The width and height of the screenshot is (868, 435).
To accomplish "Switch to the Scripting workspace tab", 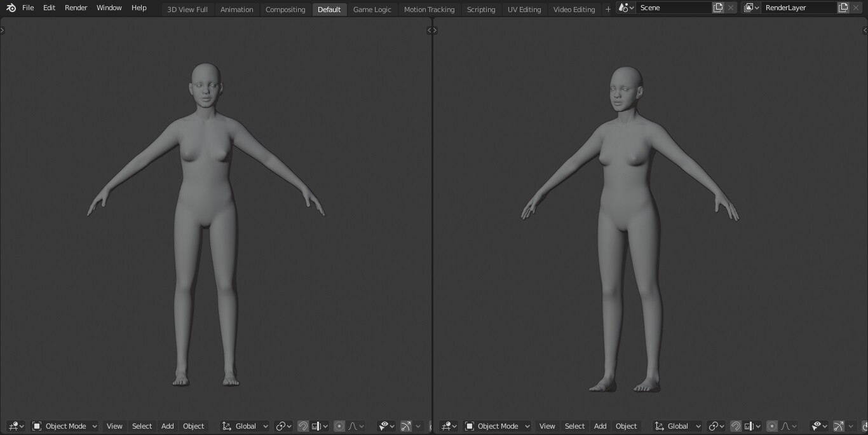I will [x=481, y=10].
